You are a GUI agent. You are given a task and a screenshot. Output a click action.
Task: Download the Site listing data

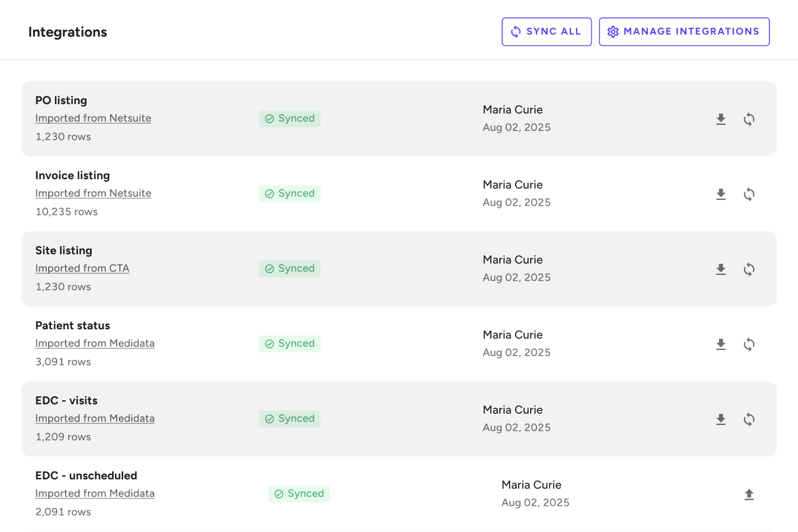tap(721, 269)
